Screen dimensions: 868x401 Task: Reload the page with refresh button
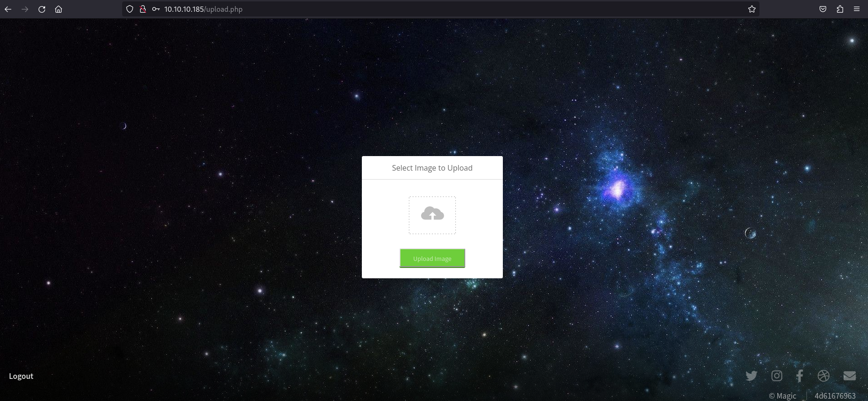[42, 9]
